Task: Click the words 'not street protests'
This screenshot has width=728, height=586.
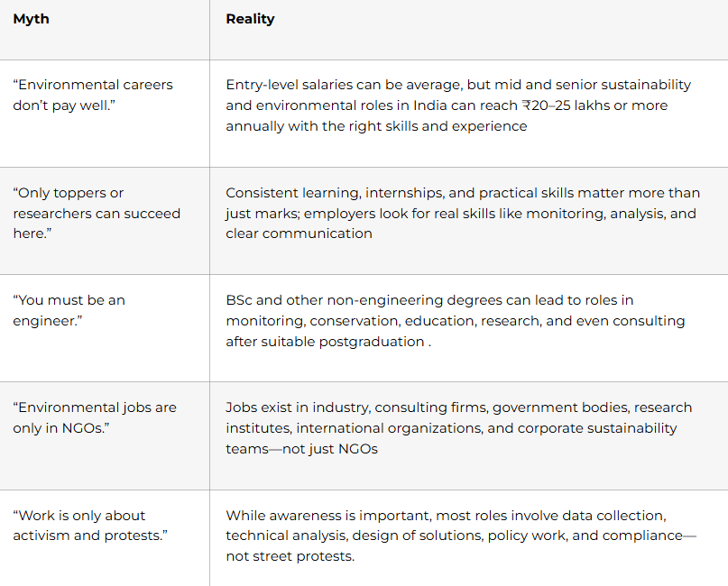Action: click(289, 556)
